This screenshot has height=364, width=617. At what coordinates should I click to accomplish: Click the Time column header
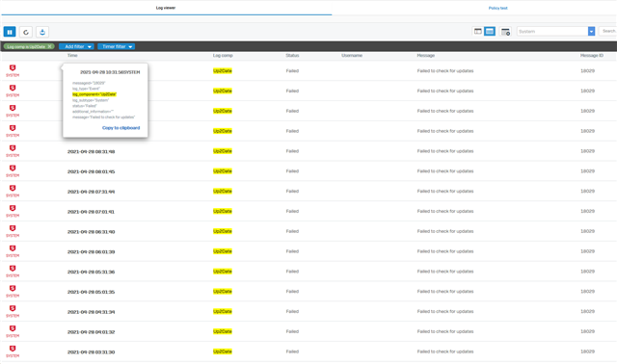(72, 56)
